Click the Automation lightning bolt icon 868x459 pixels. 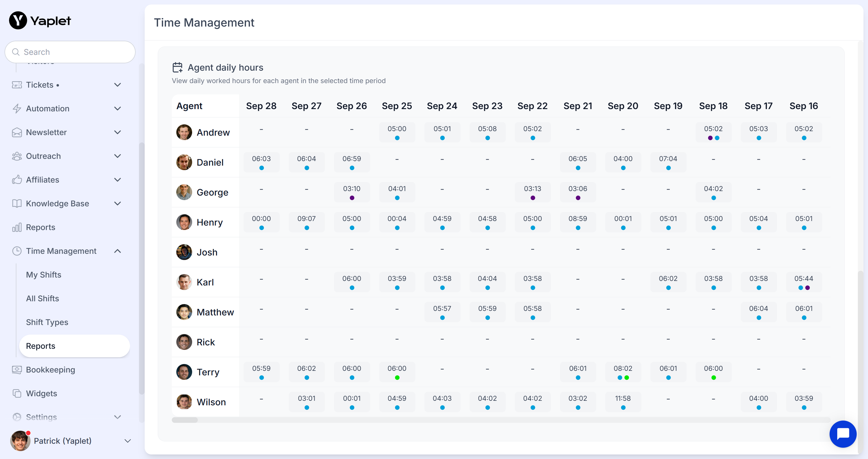[x=17, y=109]
